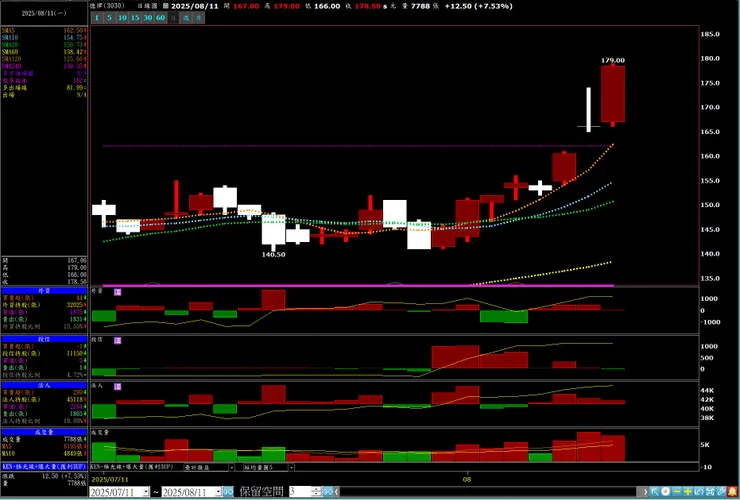Click the 成交量 value 7788張 row
Viewport: 740px width, 500px height.
44,439
